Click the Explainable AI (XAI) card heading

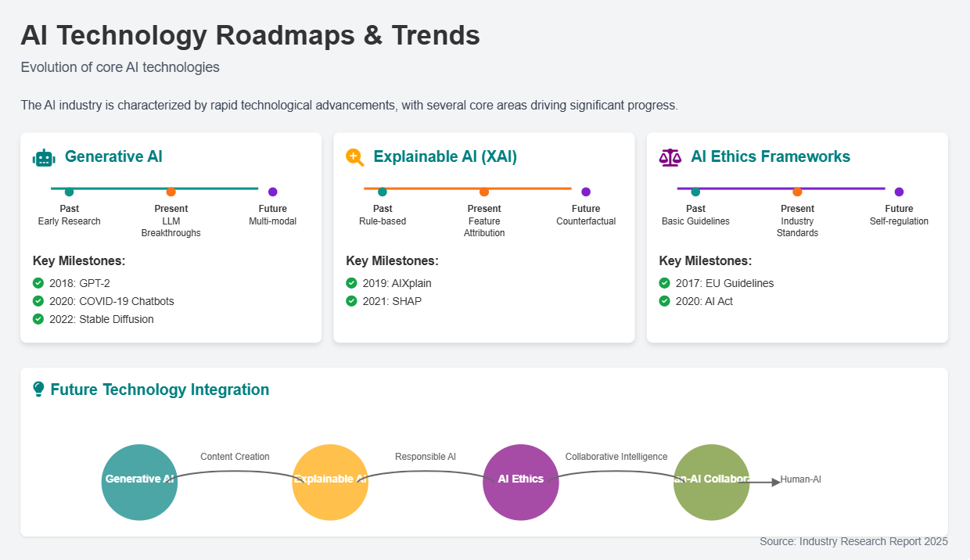pos(445,157)
